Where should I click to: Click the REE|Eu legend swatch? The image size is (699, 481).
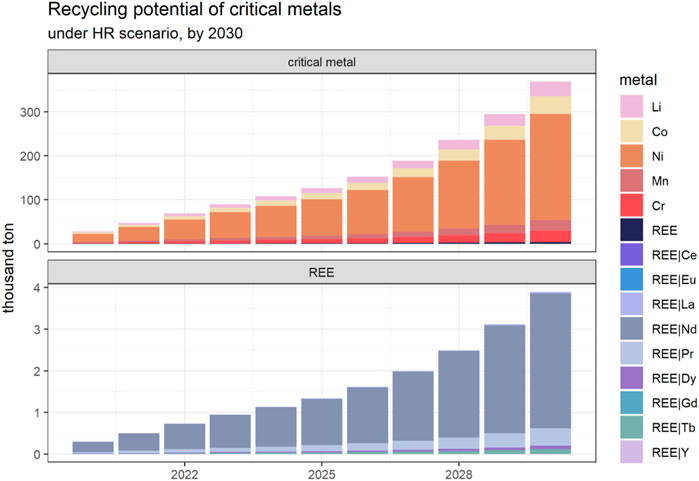pos(631,280)
